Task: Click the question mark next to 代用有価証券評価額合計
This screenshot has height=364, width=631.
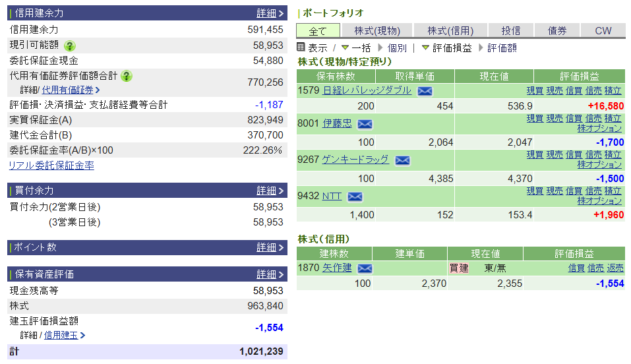Action: tap(127, 76)
